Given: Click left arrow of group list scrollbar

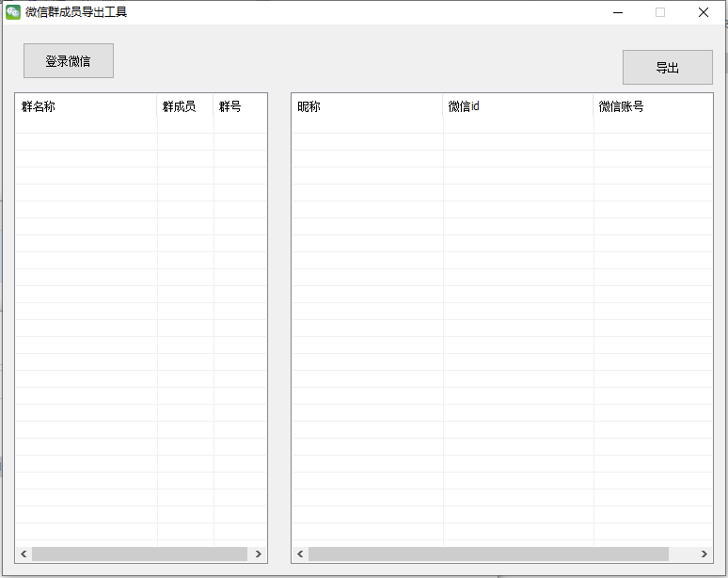Looking at the screenshot, I should pyautogui.click(x=24, y=554).
